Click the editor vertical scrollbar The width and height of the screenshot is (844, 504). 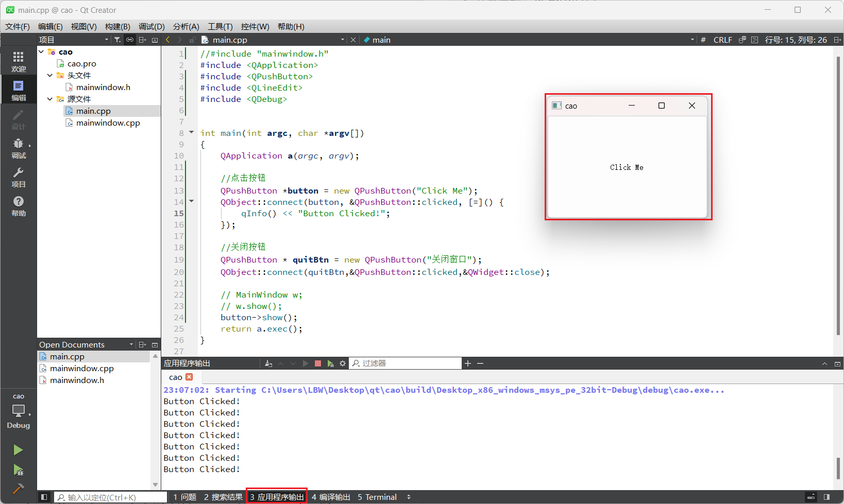pyautogui.click(x=838, y=196)
